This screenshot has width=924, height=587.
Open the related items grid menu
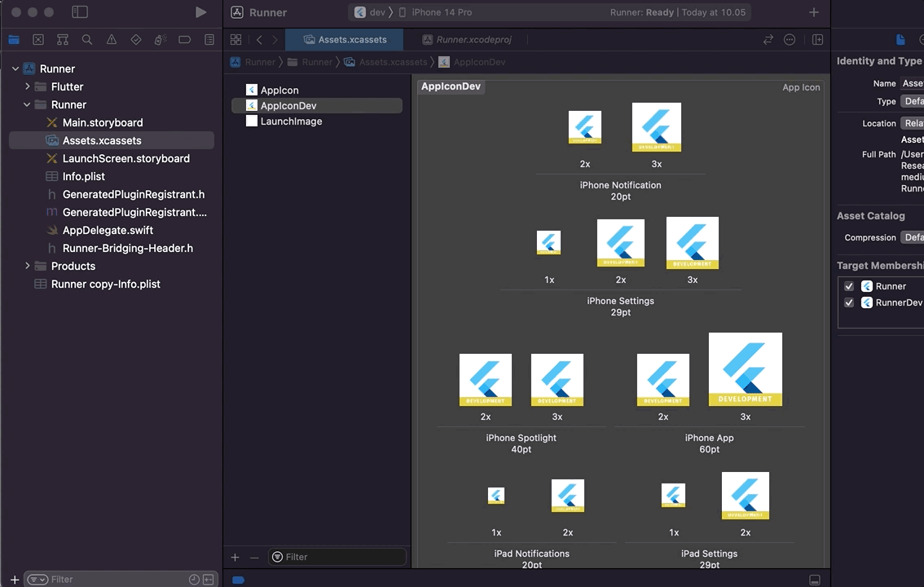coord(235,39)
